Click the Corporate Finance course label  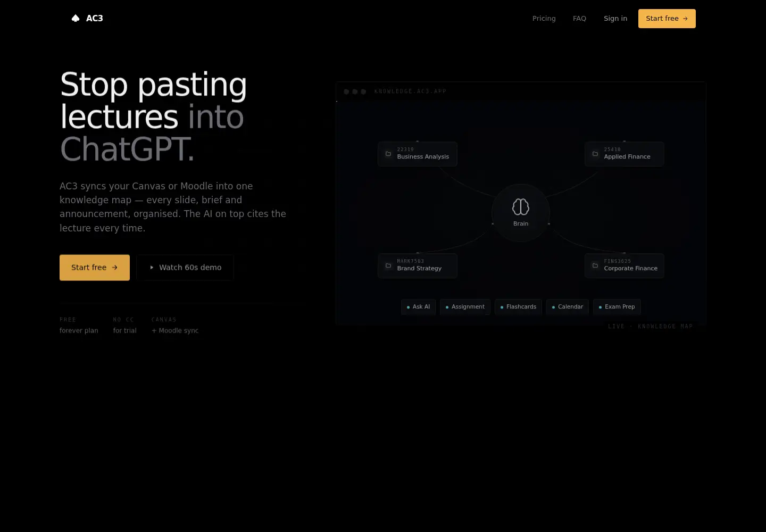point(630,269)
